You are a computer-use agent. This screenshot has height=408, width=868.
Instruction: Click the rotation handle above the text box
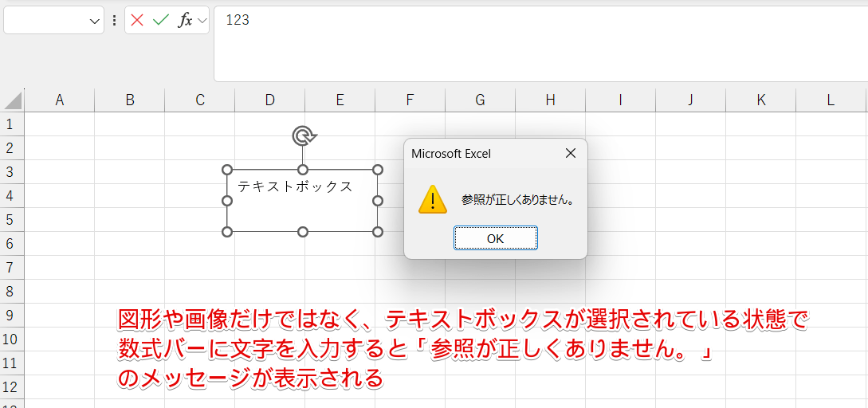point(303,135)
